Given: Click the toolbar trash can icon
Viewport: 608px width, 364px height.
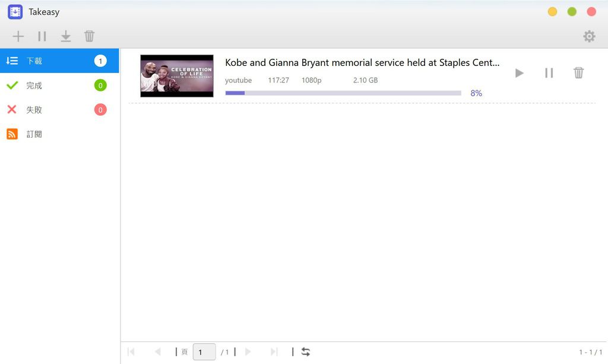Looking at the screenshot, I should click(x=89, y=36).
